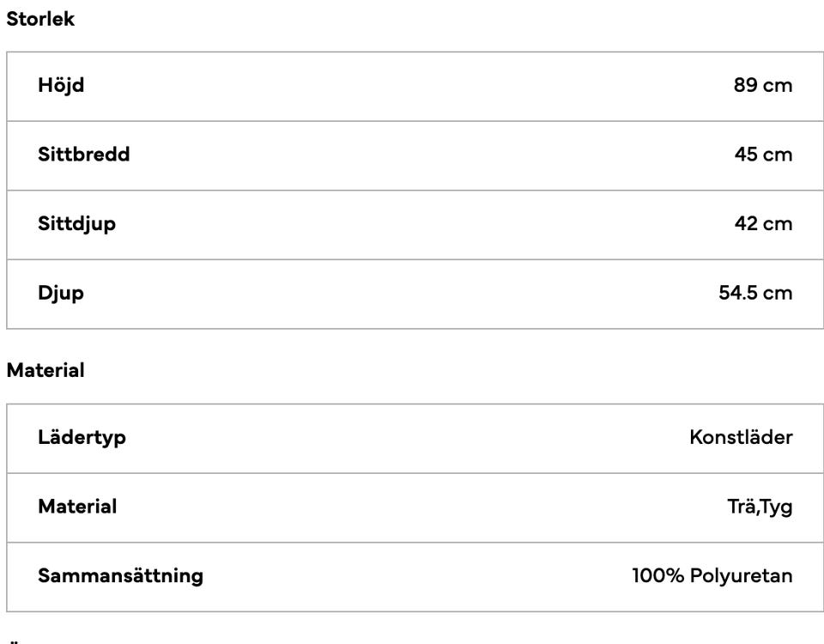Click the cm unit in the Djup row

click(777, 294)
